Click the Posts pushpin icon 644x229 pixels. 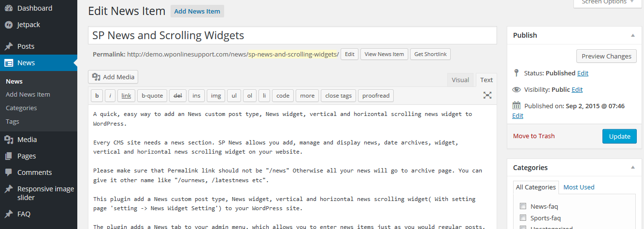(9, 46)
